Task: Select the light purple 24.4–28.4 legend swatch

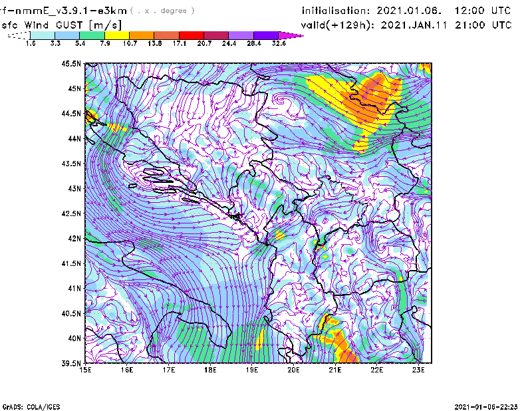Action: click(x=241, y=35)
